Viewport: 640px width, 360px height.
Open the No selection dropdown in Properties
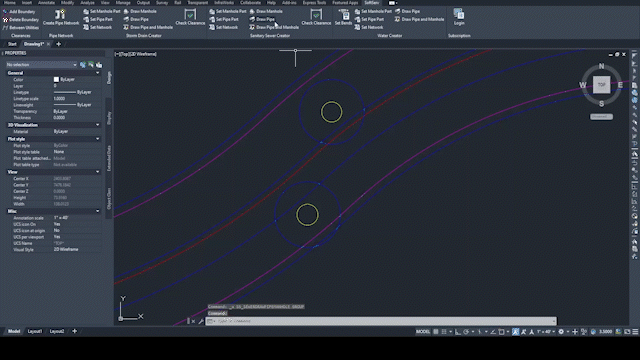coord(41,64)
